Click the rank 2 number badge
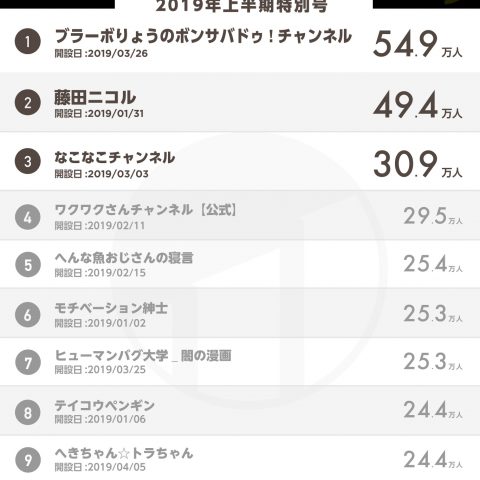The image size is (480, 480). tap(28, 103)
